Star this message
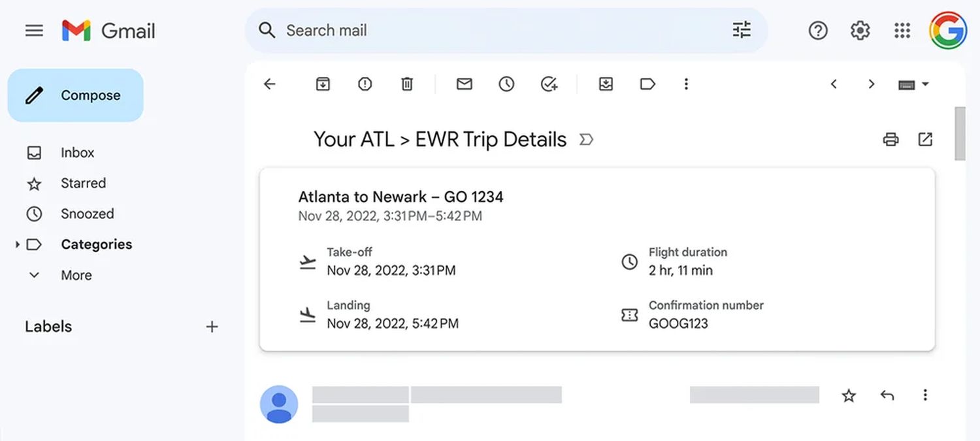This screenshot has height=441, width=980. 849,395
